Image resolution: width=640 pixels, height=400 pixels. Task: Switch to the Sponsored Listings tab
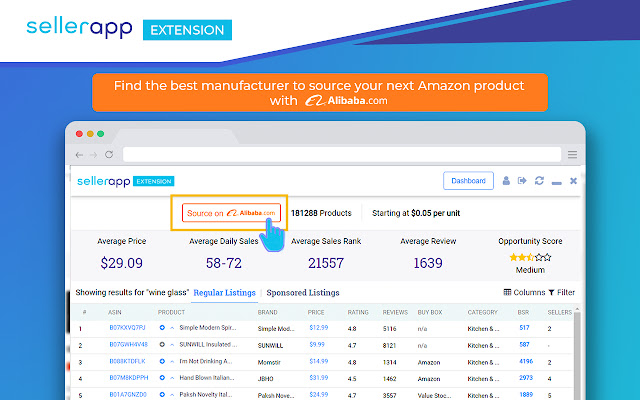point(303,293)
